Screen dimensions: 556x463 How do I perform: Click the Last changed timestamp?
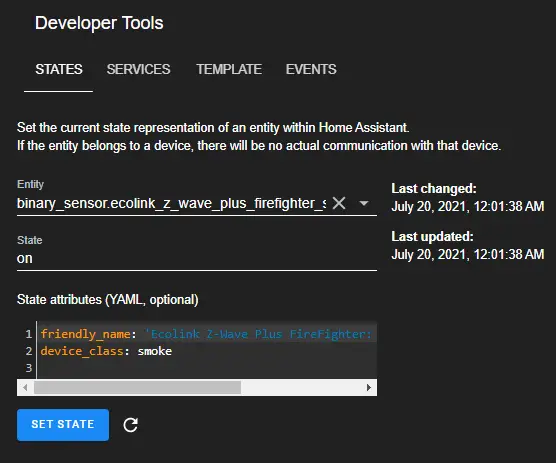467,206
